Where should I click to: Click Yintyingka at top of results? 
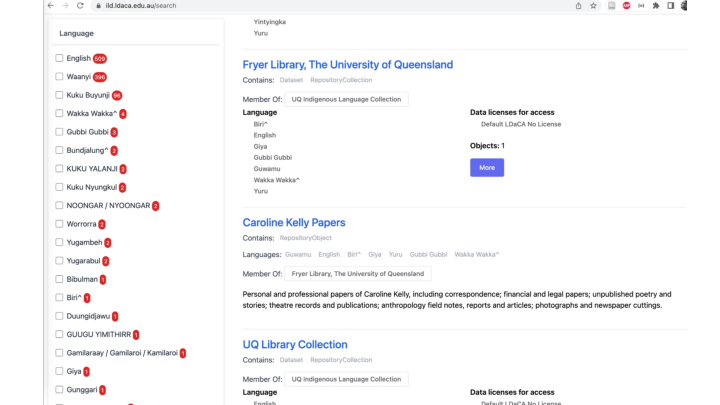point(270,22)
